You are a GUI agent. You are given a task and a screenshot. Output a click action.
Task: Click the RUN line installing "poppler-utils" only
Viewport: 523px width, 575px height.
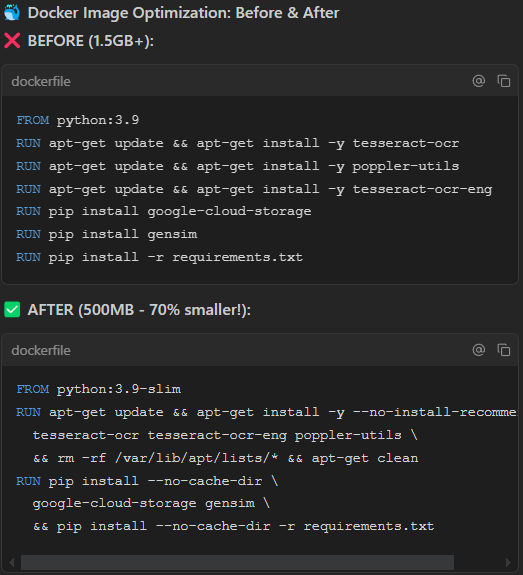[238, 166]
